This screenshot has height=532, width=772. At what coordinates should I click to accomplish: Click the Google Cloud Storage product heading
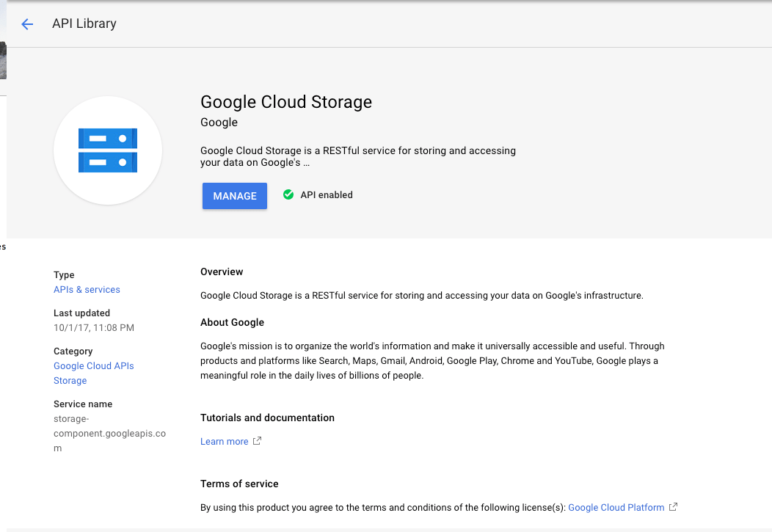point(286,102)
